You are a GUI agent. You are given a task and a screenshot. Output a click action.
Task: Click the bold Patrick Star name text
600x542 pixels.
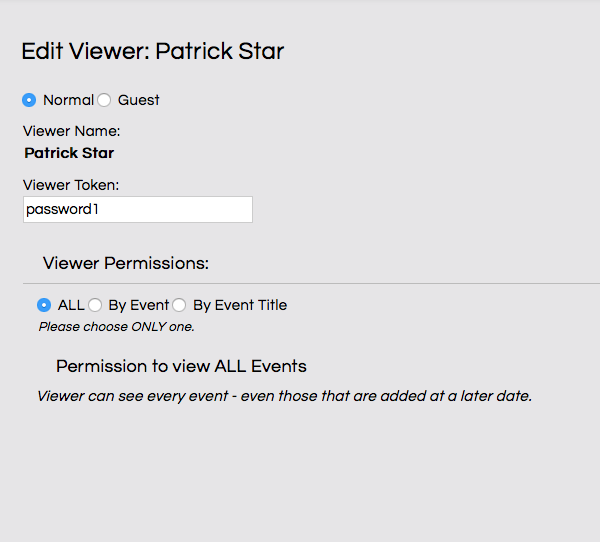tap(69, 153)
